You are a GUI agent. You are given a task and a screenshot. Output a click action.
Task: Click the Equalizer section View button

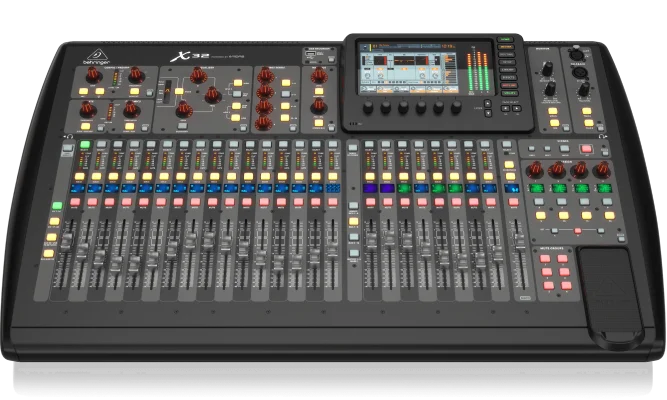(243, 127)
